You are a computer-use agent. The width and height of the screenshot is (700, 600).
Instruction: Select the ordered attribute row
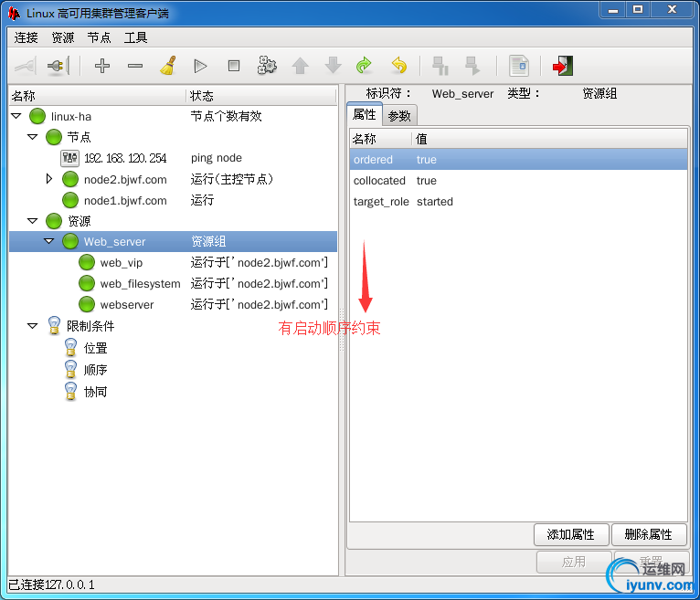[x=518, y=159]
